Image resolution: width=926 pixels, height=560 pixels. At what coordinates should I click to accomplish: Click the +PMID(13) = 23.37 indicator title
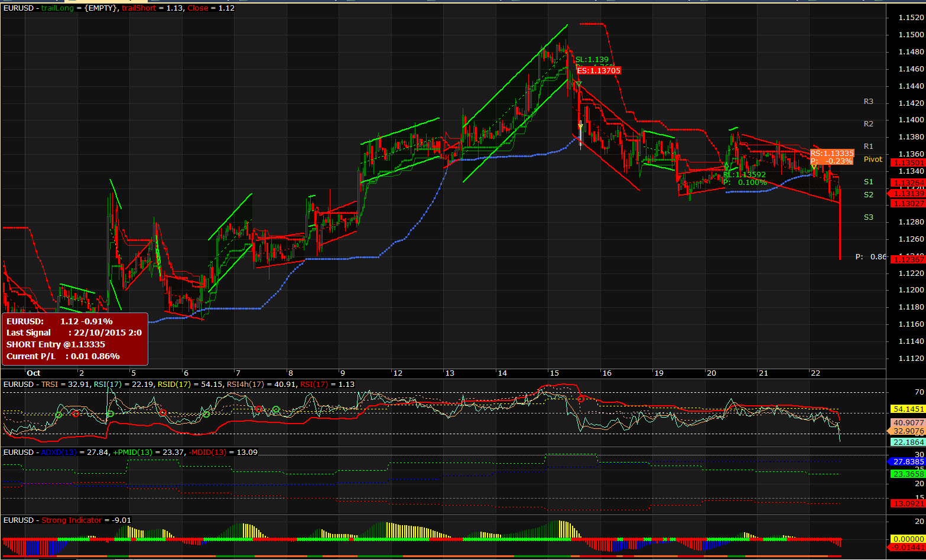[148, 452]
